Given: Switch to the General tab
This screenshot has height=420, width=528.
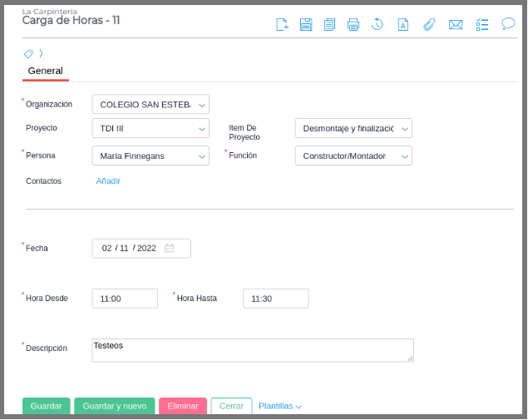Looking at the screenshot, I should tap(45, 72).
